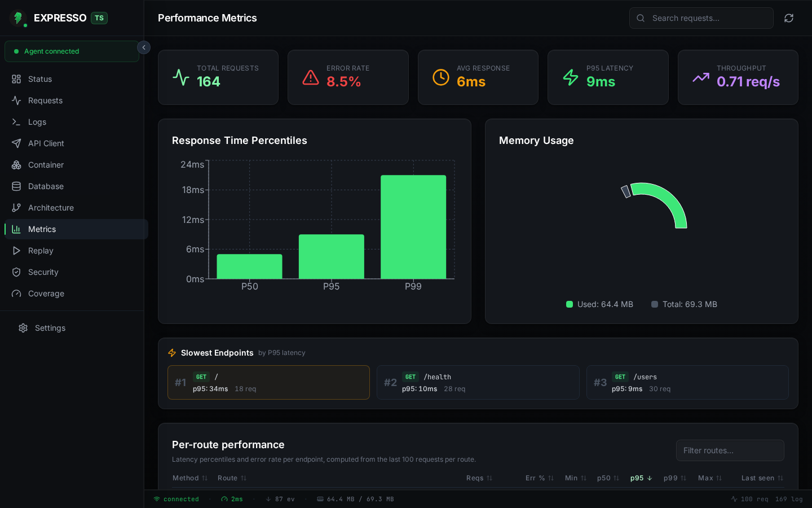Open the #3 slowest endpoint /users card
Image resolution: width=812 pixels, height=508 pixels.
[687, 382]
